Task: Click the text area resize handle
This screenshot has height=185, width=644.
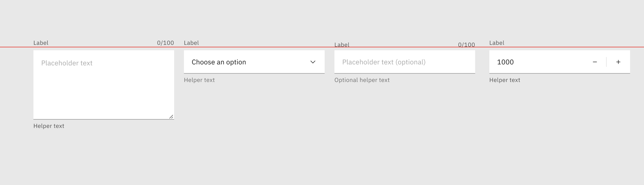Action: pyautogui.click(x=171, y=117)
